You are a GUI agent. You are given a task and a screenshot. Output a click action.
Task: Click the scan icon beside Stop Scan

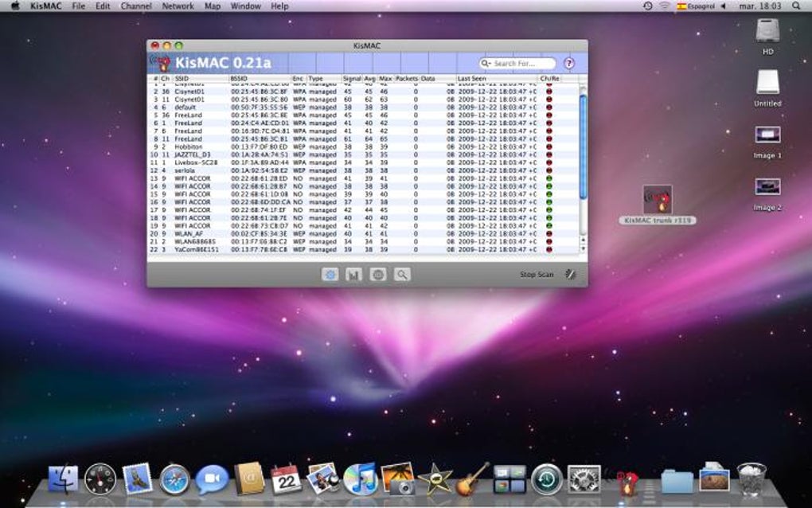[x=570, y=275]
